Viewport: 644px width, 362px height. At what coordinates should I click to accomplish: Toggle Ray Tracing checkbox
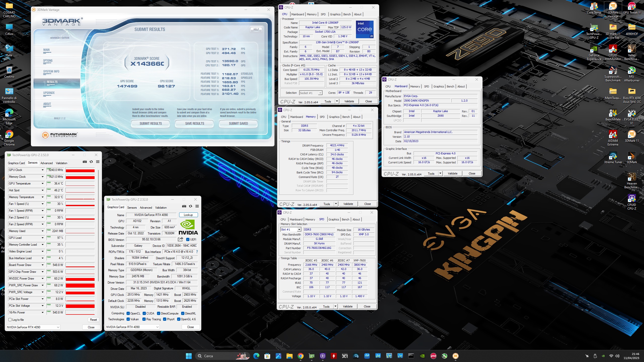pyautogui.click(x=144, y=319)
